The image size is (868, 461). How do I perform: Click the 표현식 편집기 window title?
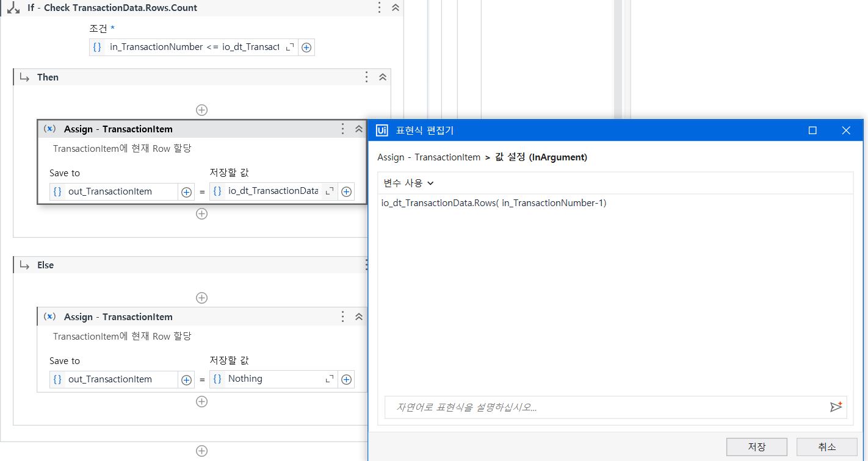(x=425, y=130)
